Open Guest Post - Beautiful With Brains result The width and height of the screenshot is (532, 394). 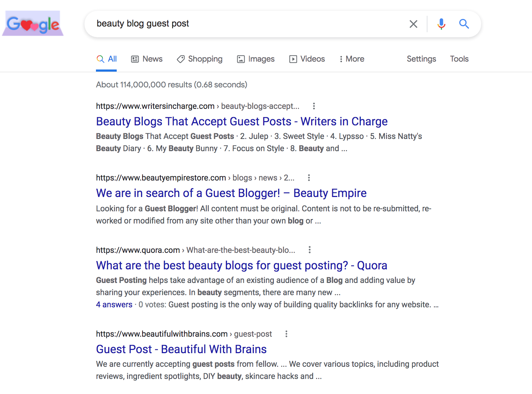[181, 349]
